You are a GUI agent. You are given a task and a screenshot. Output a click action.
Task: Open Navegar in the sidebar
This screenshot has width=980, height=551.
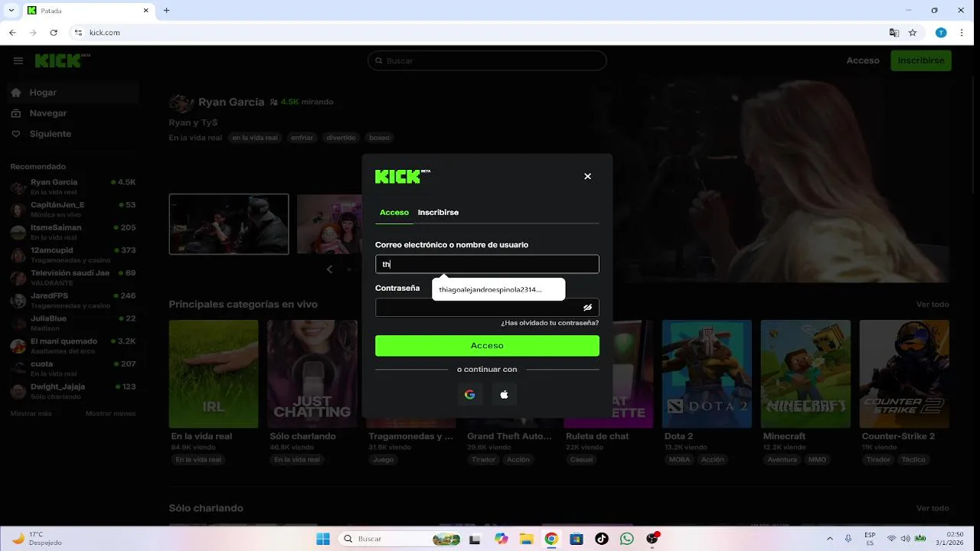(x=73, y=113)
